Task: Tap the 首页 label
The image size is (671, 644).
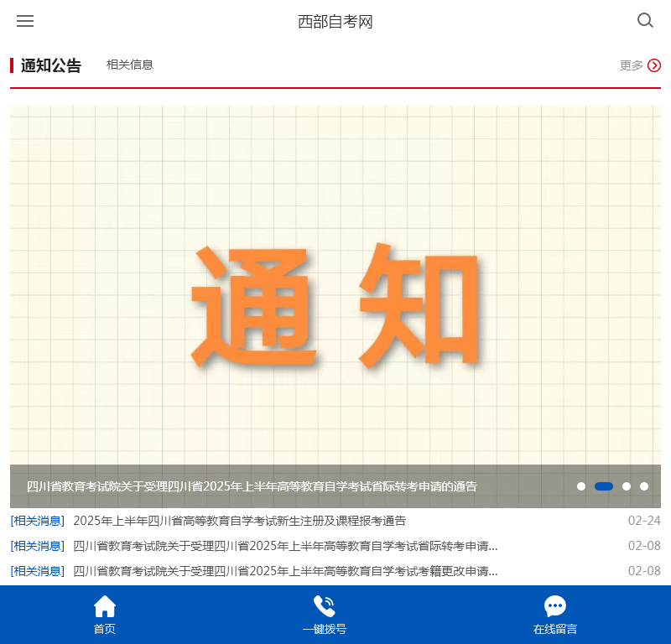Action: pyautogui.click(x=105, y=629)
